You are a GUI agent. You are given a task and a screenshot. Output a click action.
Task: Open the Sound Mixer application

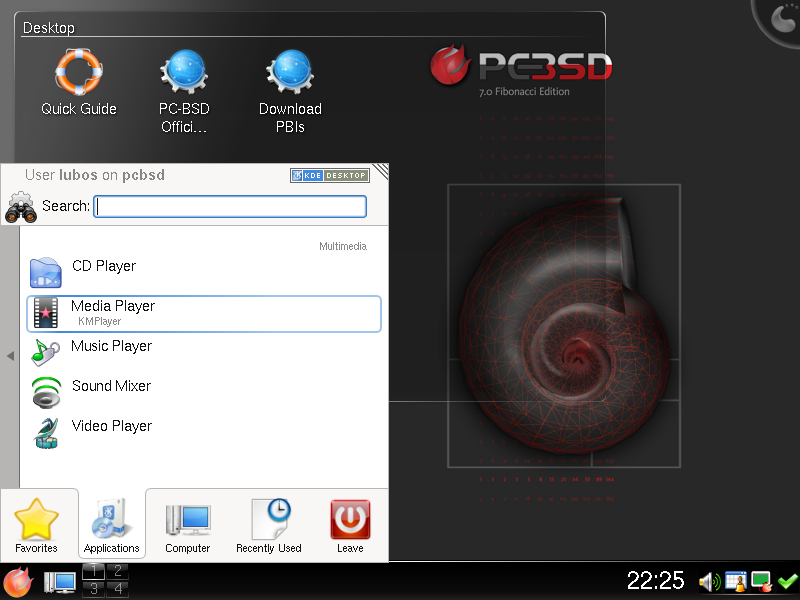tap(204, 393)
